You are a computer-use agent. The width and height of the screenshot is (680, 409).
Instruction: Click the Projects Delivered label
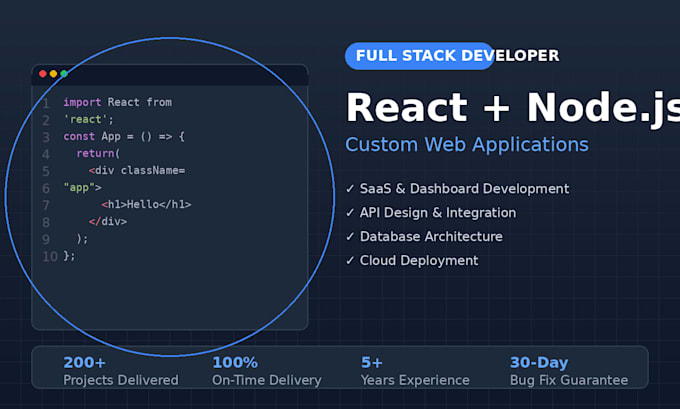pyautogui.click(x=121, y=380)
